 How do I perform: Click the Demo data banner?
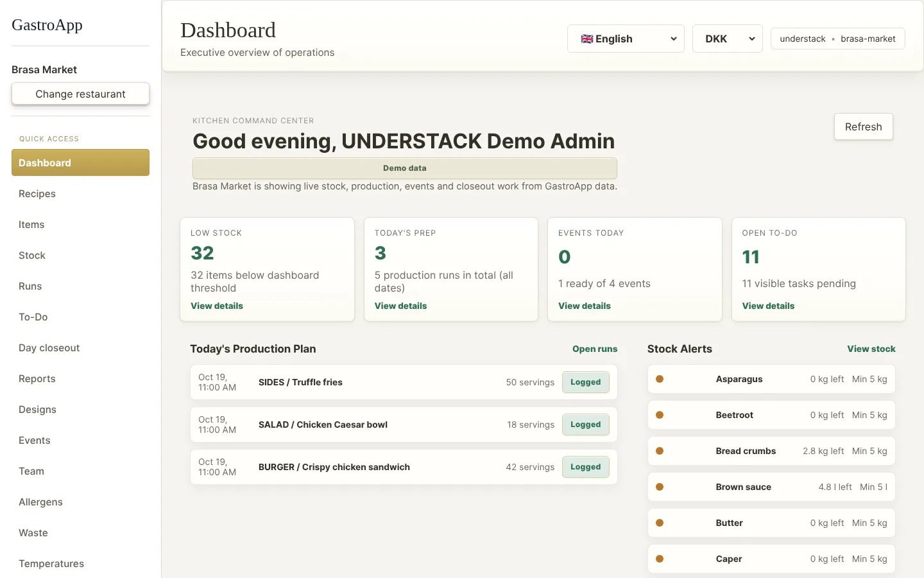coord(405,168)
